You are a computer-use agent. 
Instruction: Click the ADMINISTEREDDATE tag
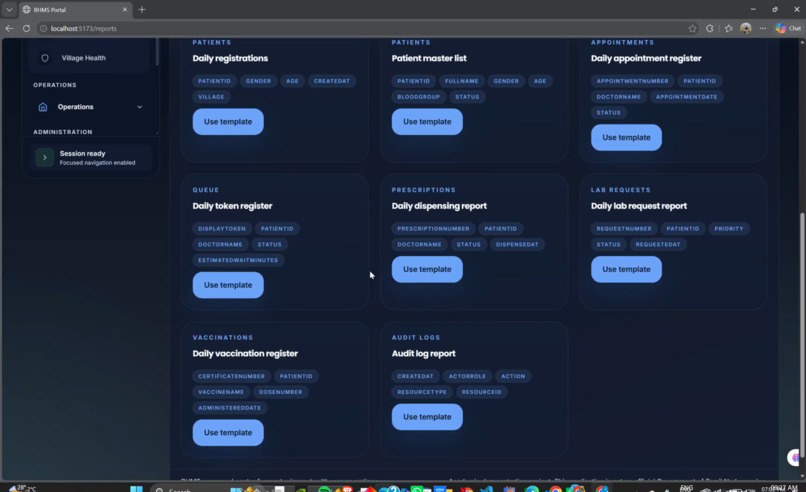(229, 408)
